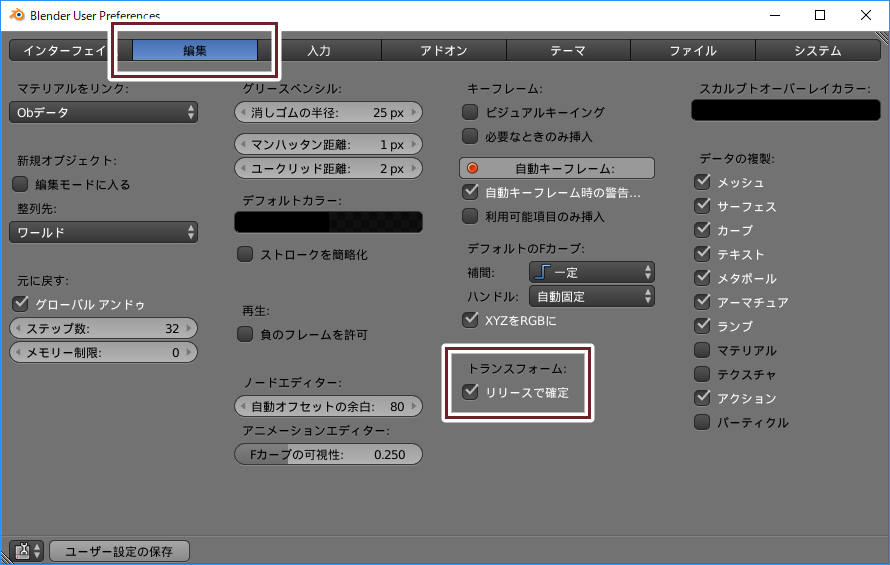Uncheck サーフェス duplicate data checkbox

pyautogui.click(x=702, y=206)
